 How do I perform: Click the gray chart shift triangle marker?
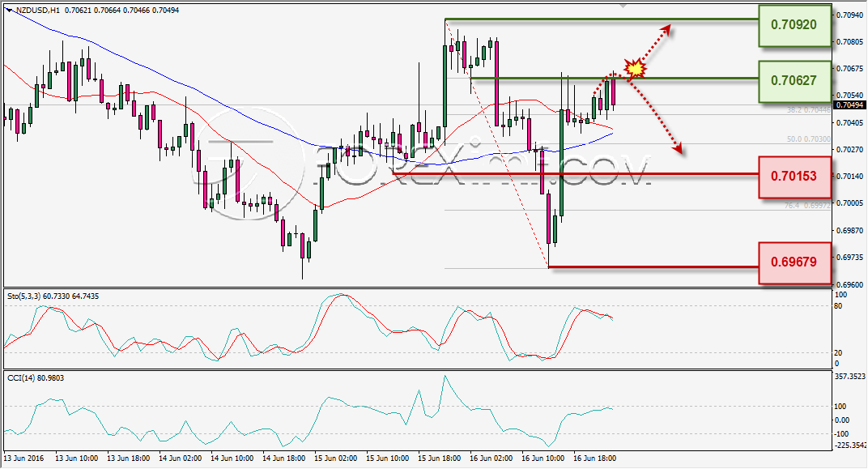point(623,6)
